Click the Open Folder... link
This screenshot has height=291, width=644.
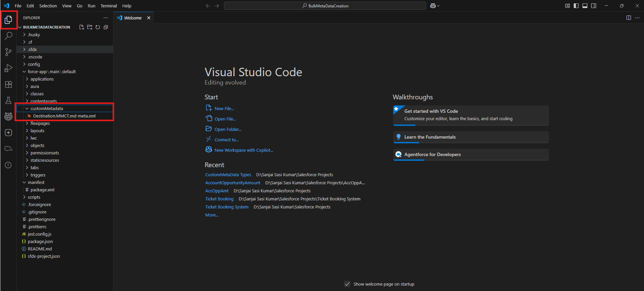pyautogui.click(x=228, y=129)
